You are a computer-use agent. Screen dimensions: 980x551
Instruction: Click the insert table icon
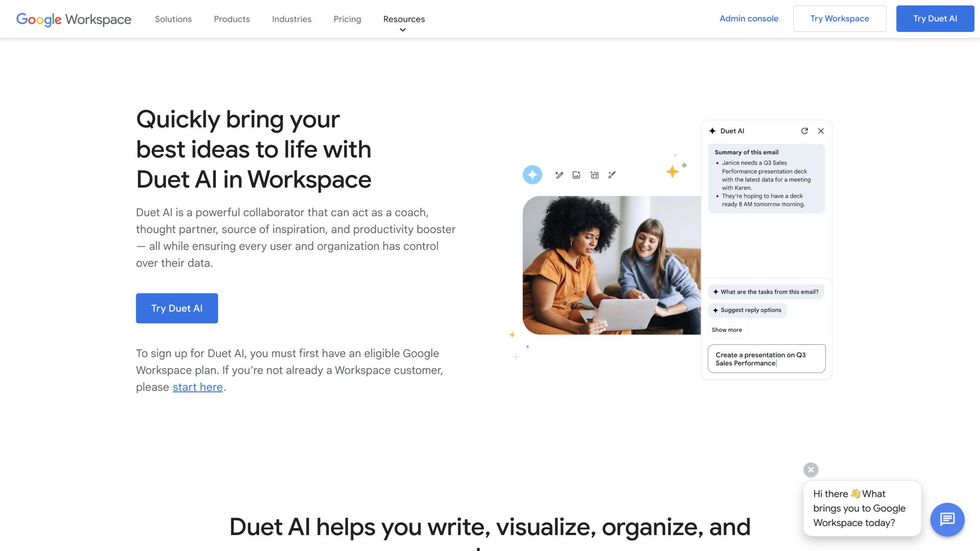594,174
